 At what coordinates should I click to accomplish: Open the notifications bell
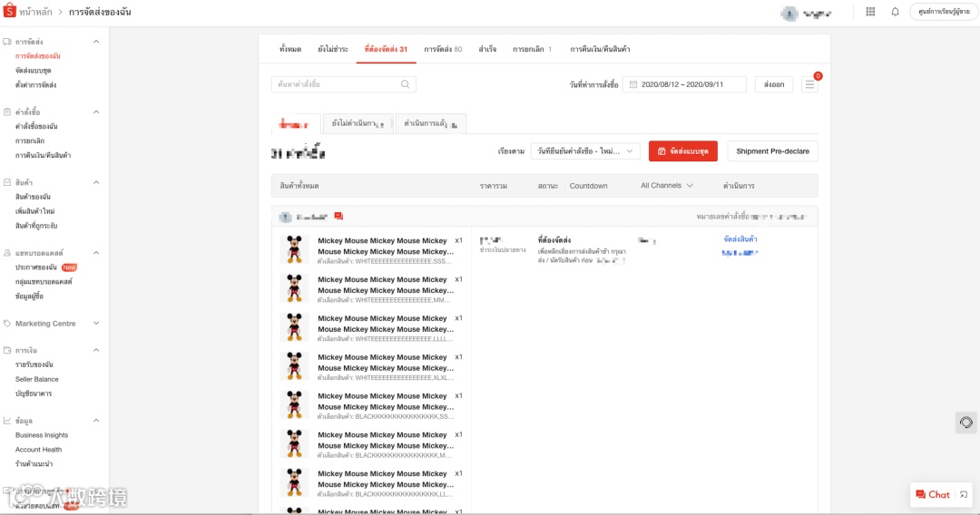[x=895, y=12]
